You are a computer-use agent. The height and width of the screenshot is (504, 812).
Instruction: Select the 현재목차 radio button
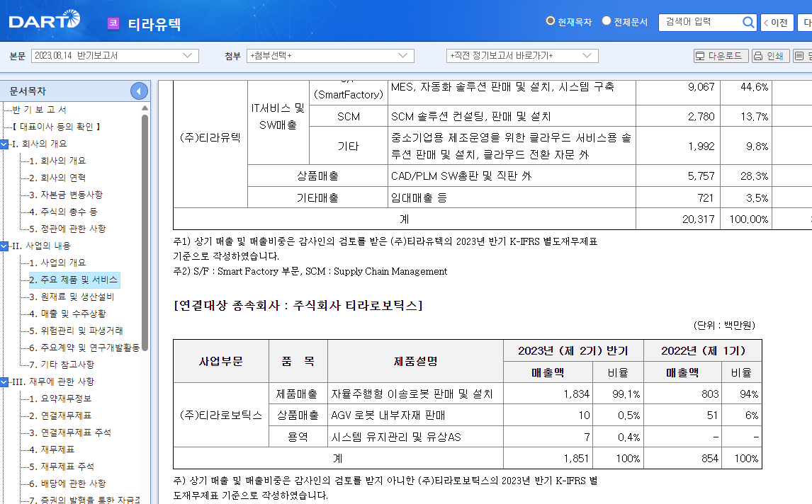click(551, 21)
